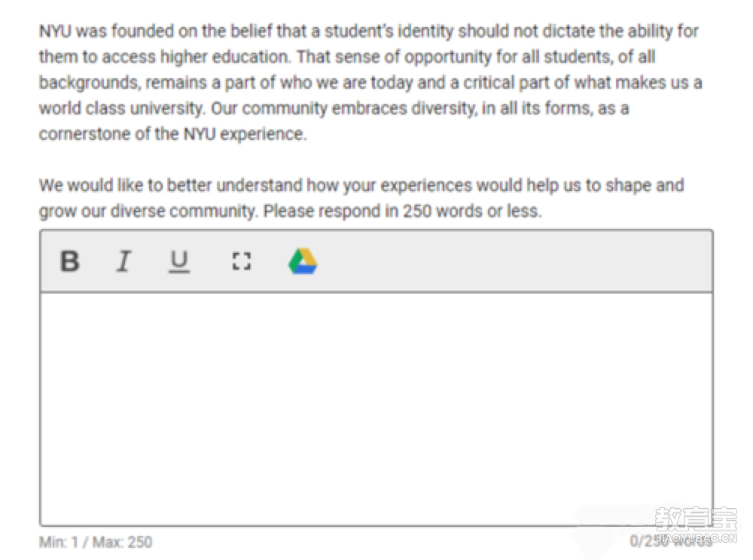Click the 0/250 words counter

[x=672, y=541]
